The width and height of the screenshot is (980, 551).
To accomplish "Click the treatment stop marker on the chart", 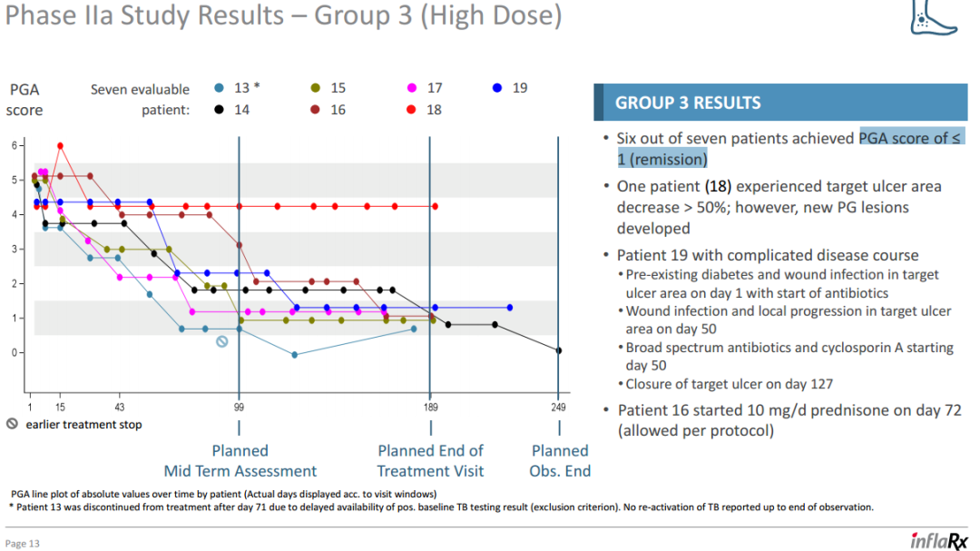I will point(221,341).
